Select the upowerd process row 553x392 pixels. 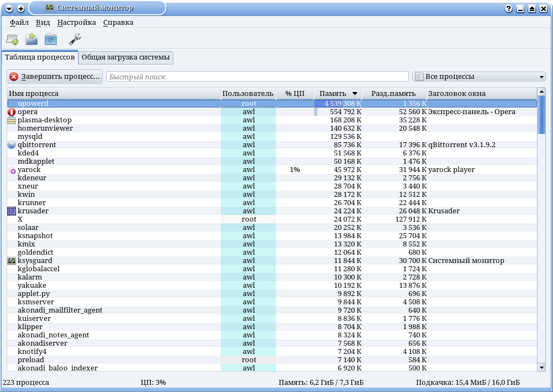[x=272, y=104]
